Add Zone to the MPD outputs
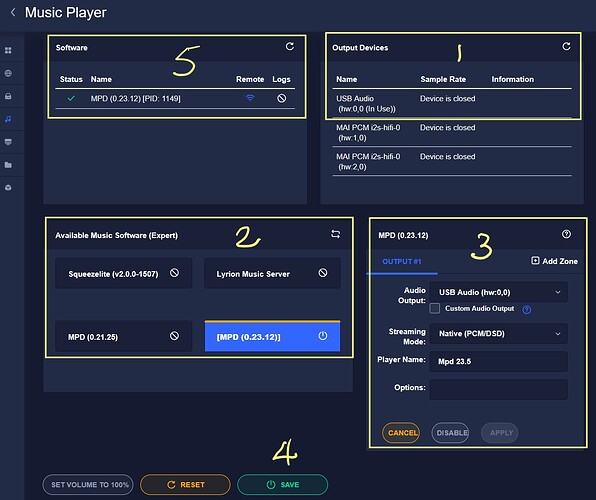 tap(554, 261)
